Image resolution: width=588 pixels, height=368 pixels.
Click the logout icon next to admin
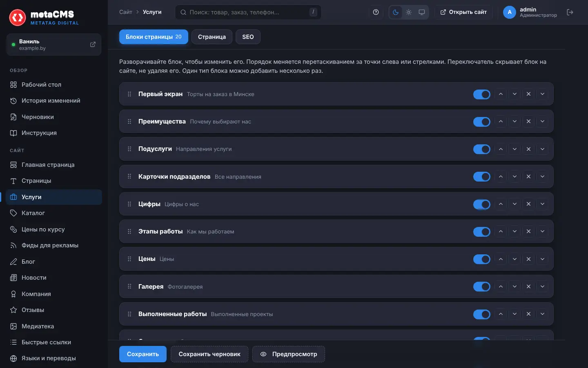point(570,12)
